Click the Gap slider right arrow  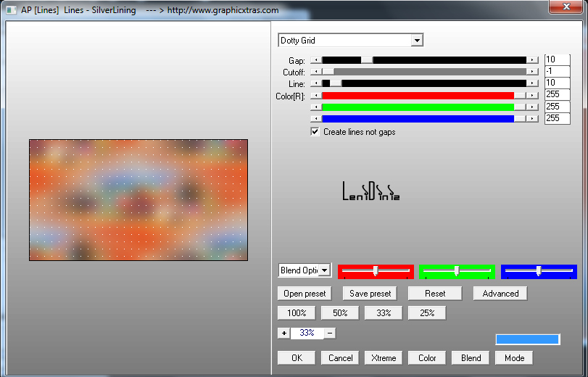(533, 60)
